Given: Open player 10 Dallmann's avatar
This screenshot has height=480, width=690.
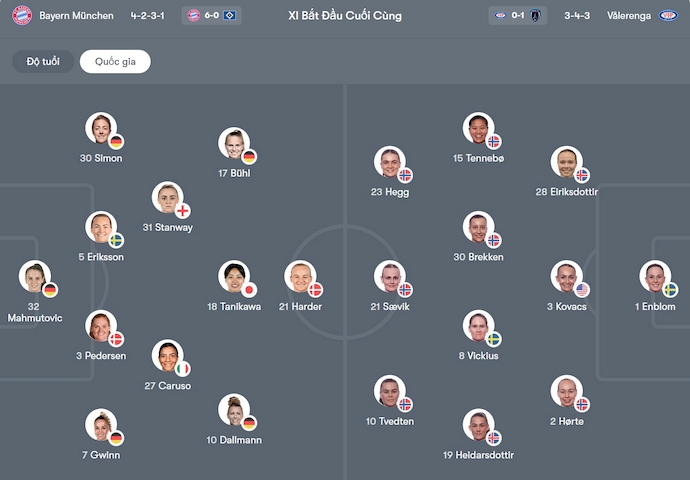Looking at the screenshot, I should 234,409.
